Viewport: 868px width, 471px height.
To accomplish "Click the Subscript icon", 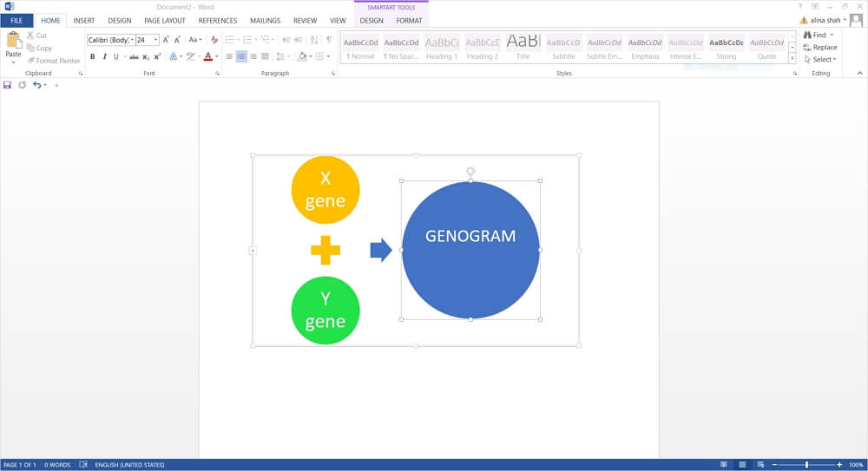I will [x=146, y=56].
